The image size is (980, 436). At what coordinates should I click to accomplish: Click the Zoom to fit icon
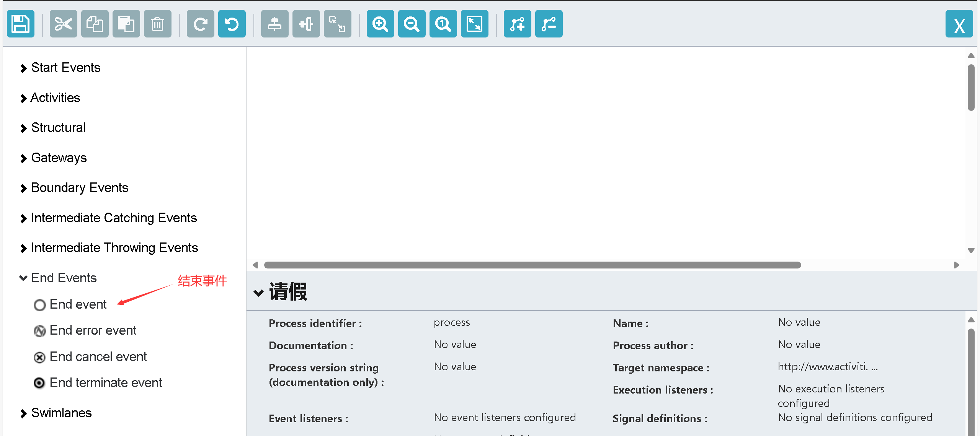tap(475, 24)
